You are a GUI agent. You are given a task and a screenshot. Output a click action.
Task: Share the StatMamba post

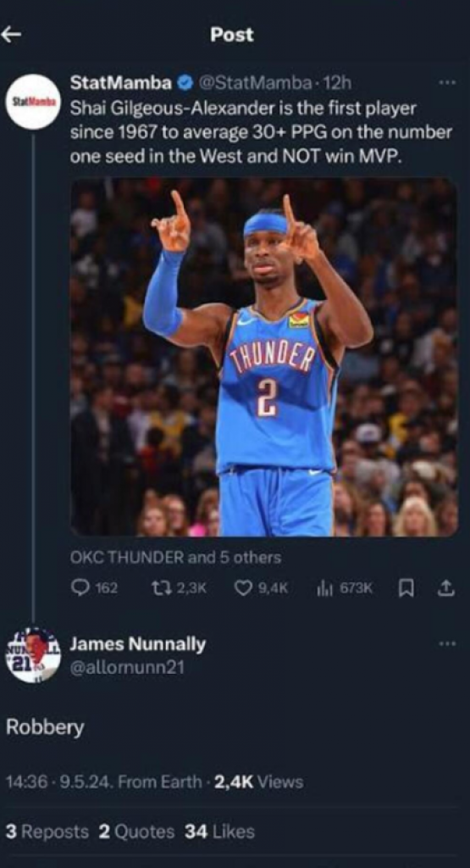point(446,588)
